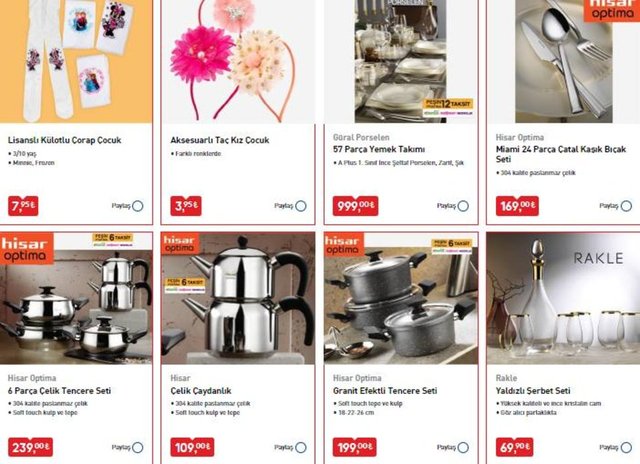Open Miami 24 Parça Çatal Kaşık Bıçak Seti link

click(561, 154)
